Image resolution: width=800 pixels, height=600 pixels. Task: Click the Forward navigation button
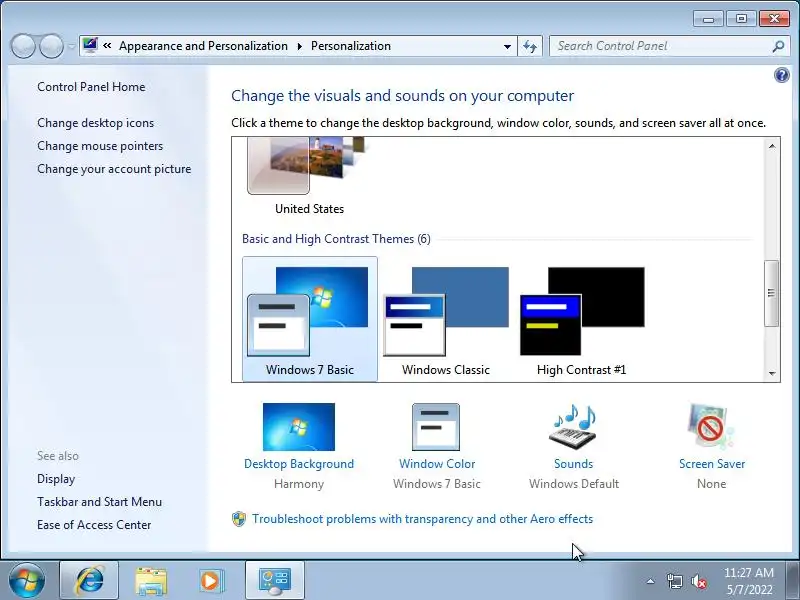[x=52, y=46]
